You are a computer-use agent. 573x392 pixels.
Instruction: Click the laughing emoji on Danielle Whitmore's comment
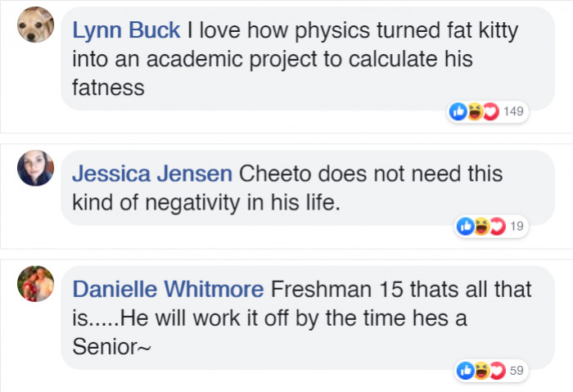point(481,371)
